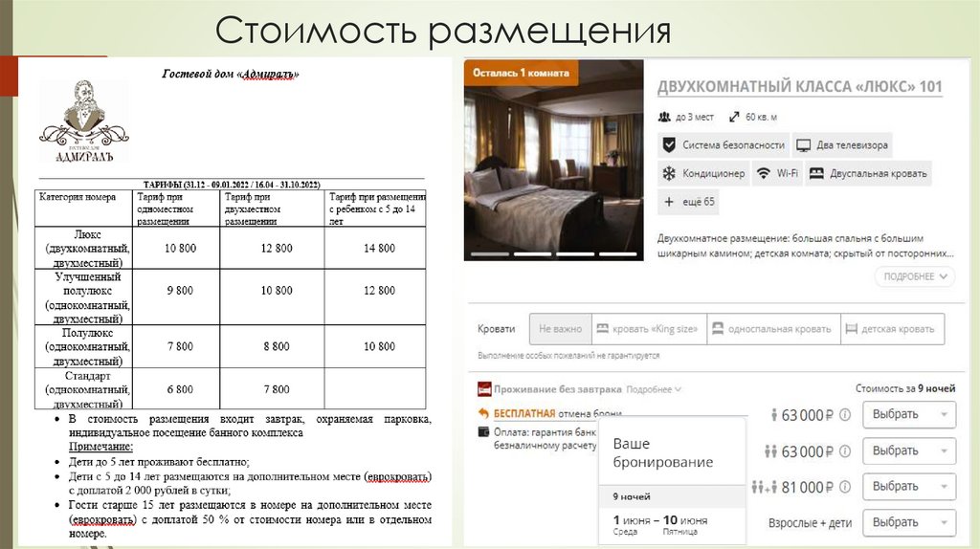The height and width of the screenshot is (549, 980).
Task: Click the two guests icon at second price
Action: pyautogui.click(x=770, y=450)
